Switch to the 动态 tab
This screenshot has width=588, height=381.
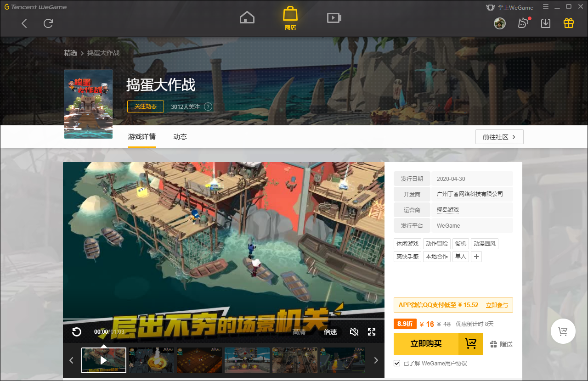coord(180,137)
